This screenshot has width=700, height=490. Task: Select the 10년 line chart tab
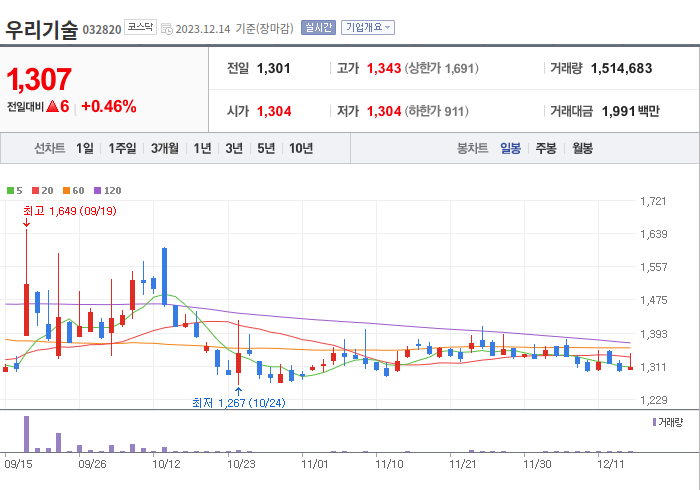pos(301,148)
